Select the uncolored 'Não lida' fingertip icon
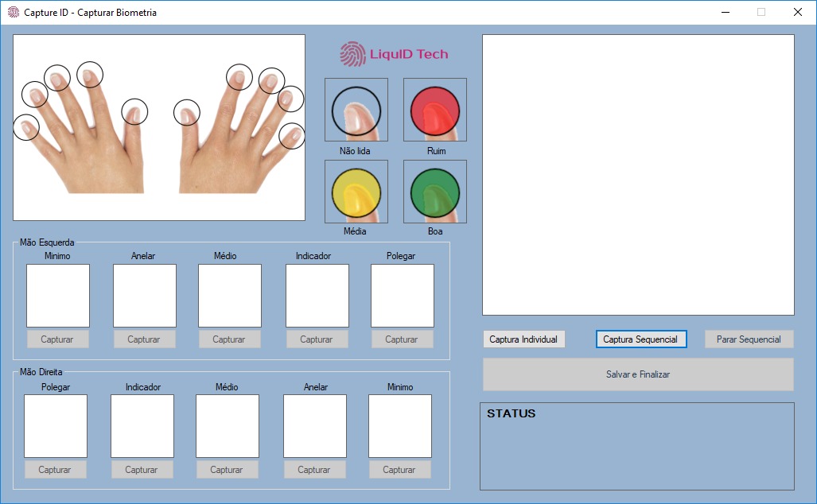 tap(356, 110)
